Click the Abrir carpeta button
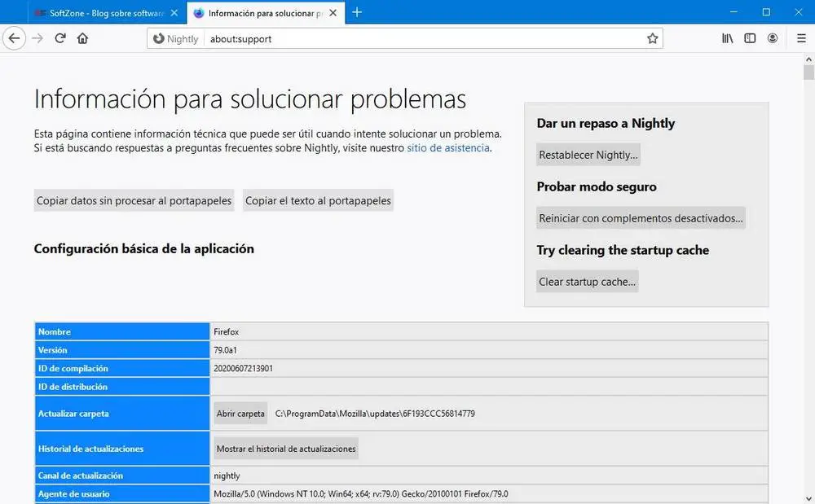Screen dimensions: 815x504 click(x=240, y=414)
